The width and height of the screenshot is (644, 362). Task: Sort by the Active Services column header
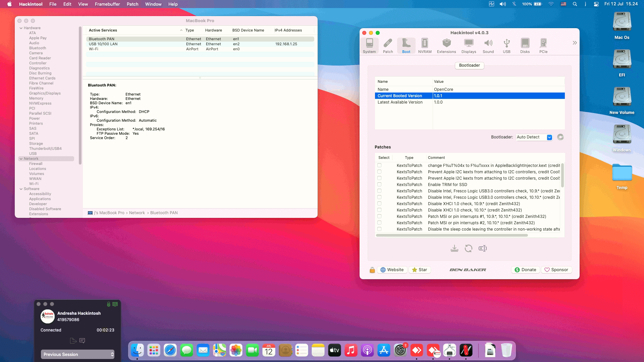136,30
